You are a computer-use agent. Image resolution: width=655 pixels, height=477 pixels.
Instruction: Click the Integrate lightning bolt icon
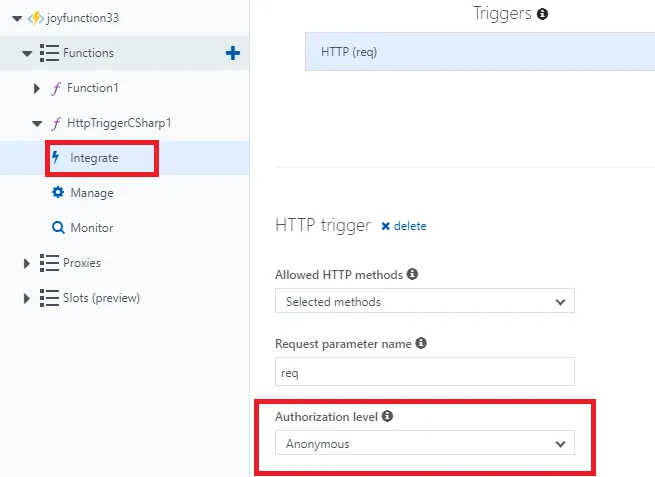(x=56, y=158)
